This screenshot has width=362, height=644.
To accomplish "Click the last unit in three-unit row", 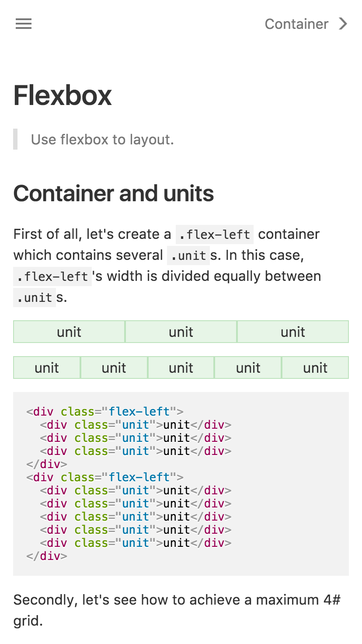I will [x=293, y=332].
